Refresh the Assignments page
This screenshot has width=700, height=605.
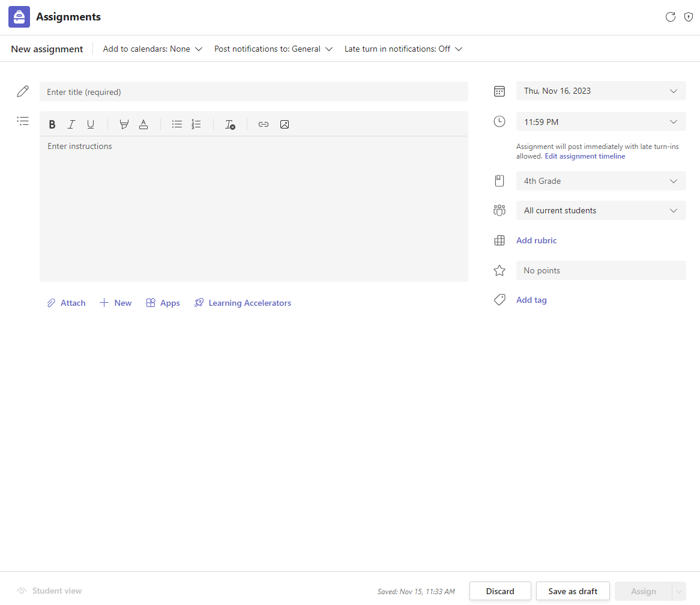671,17
